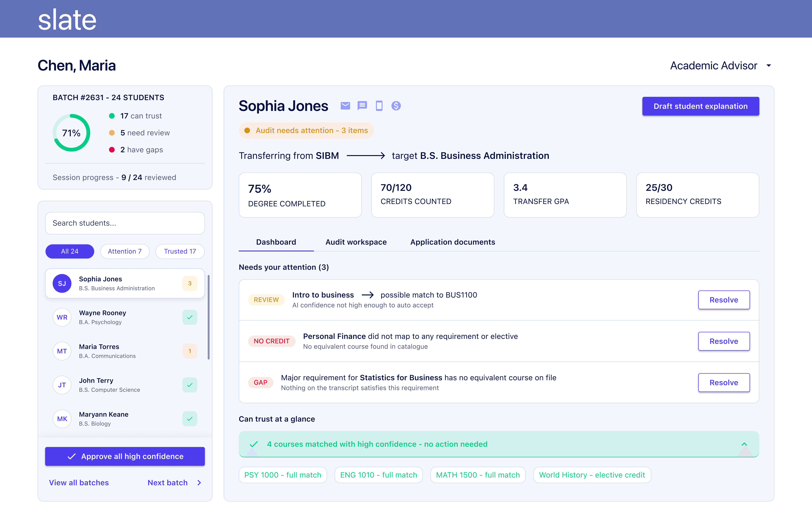The image size is (812, 525).
Task: Click 2 have gaps legend entry
Action: tap(136, 150)
